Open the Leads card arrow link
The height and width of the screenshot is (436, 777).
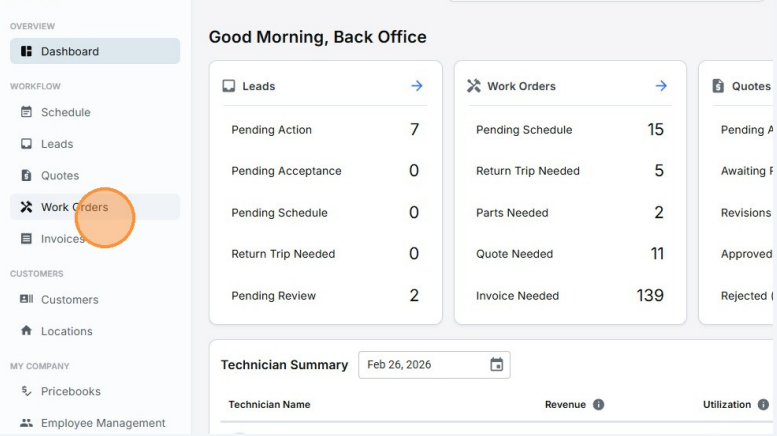click(416, 86)
